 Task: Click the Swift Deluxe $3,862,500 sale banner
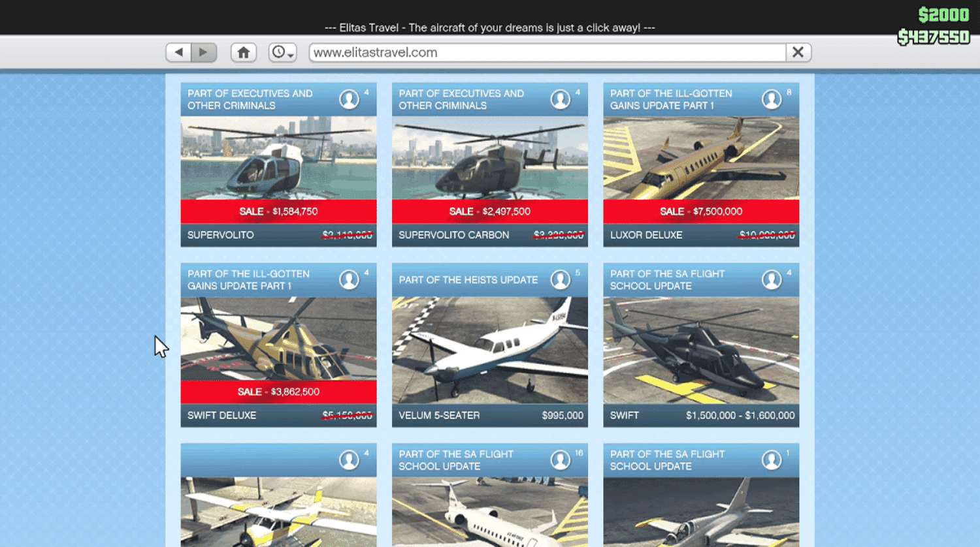coord(278,392)
